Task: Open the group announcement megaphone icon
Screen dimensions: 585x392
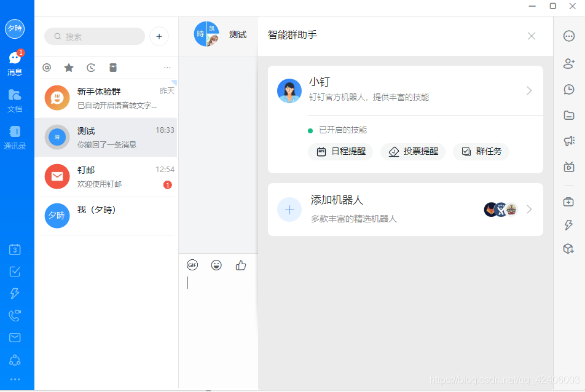Action: (x=569, y=141)
